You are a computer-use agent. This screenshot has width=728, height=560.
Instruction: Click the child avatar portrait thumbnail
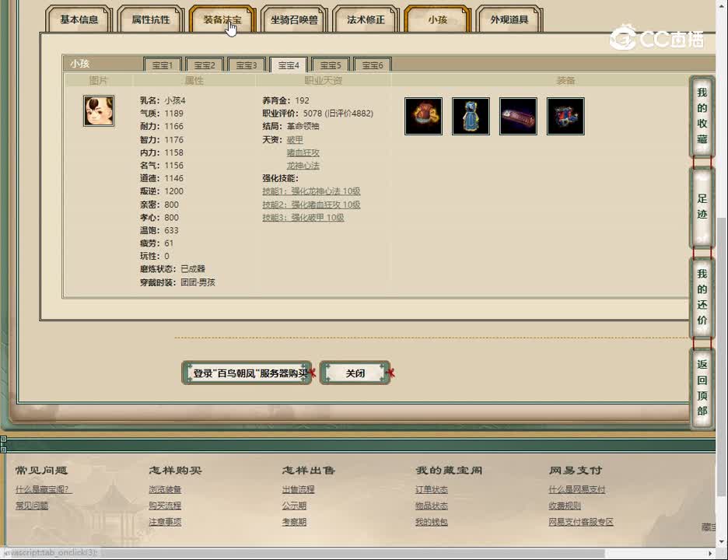(98, 110)
